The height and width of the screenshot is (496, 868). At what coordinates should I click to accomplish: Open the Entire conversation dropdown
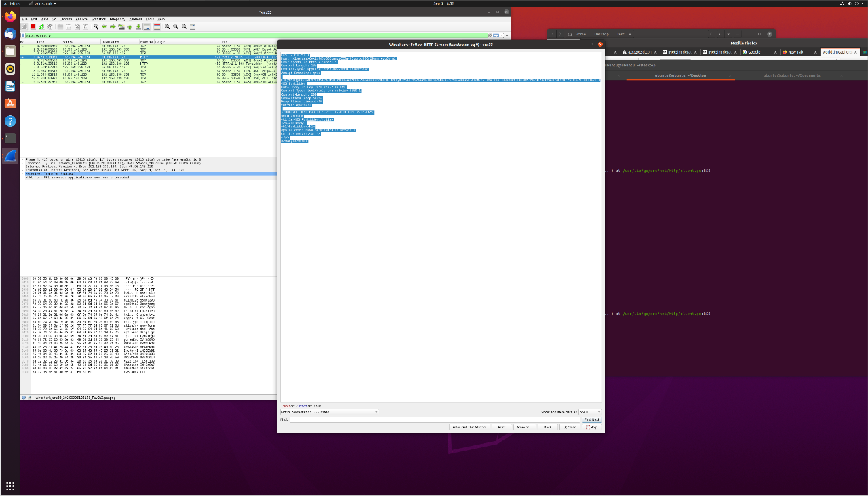tap(330, 411)
